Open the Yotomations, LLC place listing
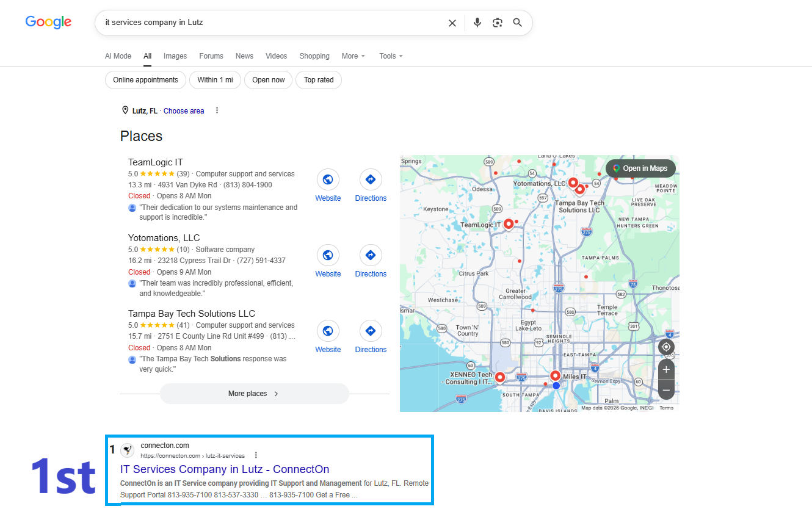Image resolution: width=812 pixels, height=509 pixels. coord(164,238)
